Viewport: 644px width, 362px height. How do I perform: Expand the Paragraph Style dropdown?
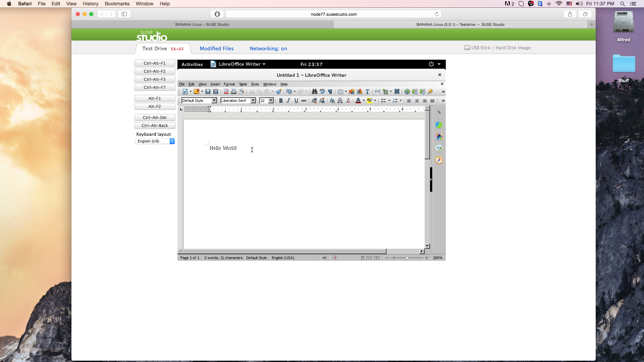pos(215,101)
